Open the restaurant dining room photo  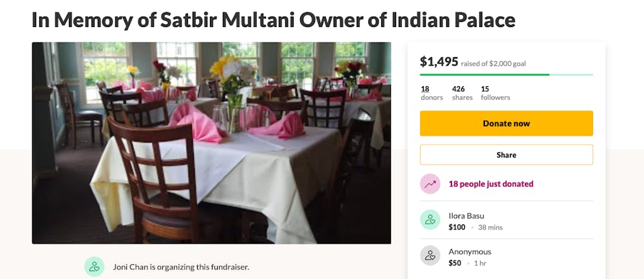pos(211,143)
